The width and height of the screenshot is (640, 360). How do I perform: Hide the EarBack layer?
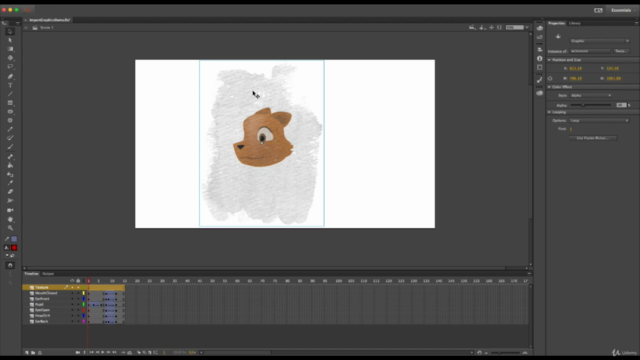coord(72,321)
